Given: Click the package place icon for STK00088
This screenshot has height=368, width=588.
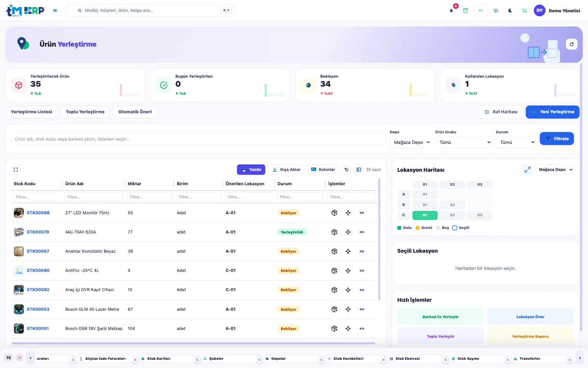Looking at the screenshot, I should click(x=334, y=213).
